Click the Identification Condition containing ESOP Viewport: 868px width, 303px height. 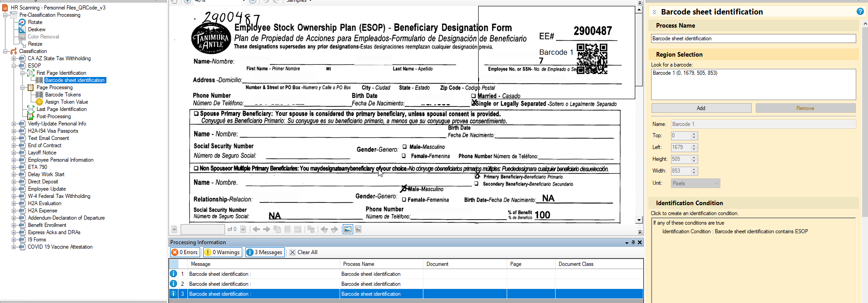[735, 231]
